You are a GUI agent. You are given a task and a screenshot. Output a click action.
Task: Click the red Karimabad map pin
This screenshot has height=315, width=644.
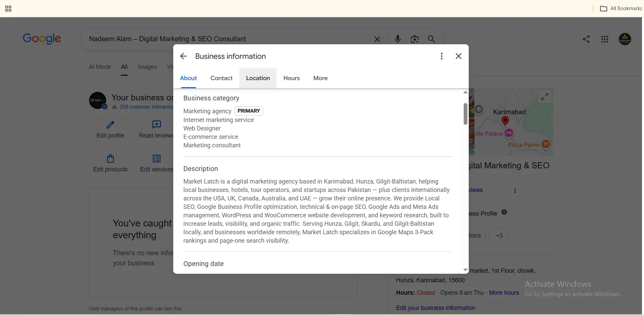pos(505,121)
